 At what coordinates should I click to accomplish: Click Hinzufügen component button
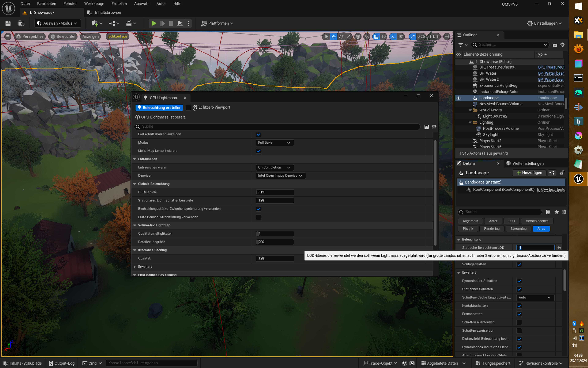(x=529, y=173)
